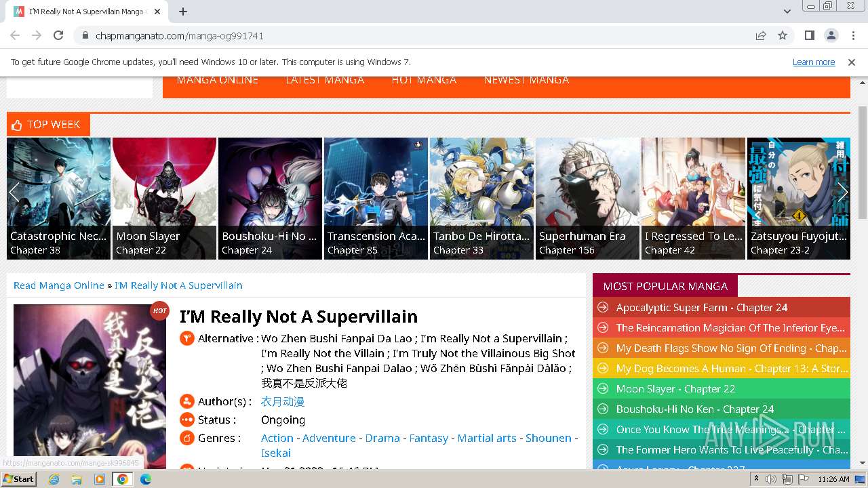This screenshot has height=488, width=868.
Task: Open I Regressed To Level cover thumbnail
Action: (693, 199)
